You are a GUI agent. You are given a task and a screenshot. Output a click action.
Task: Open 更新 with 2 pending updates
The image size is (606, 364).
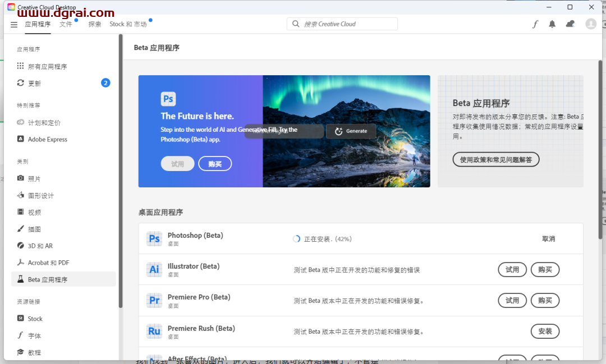click(x=35, y=84)
